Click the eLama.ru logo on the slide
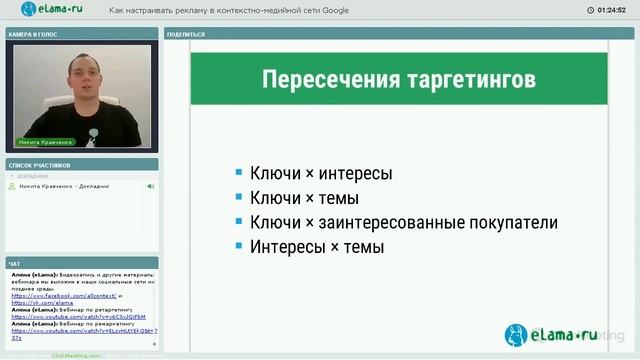The width and height of the screenshot is (640, 360). (x=551, y=335)
